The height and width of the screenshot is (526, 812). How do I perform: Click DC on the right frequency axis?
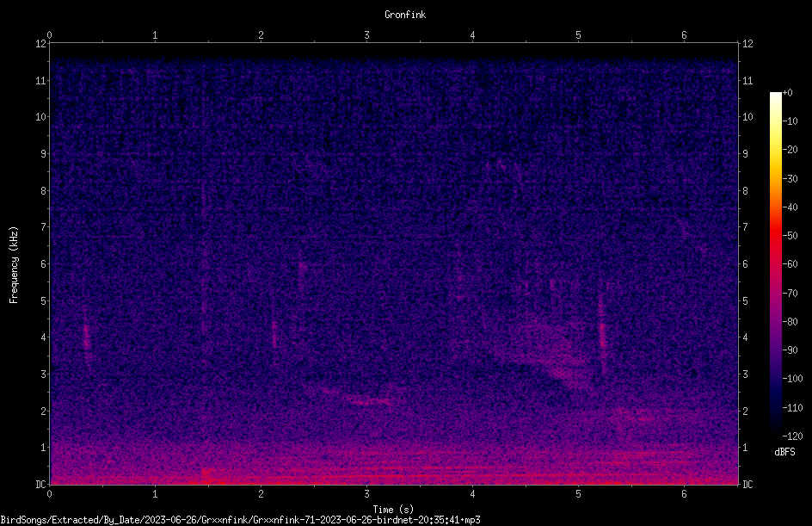pyautogui.click(x=747, y=485)
